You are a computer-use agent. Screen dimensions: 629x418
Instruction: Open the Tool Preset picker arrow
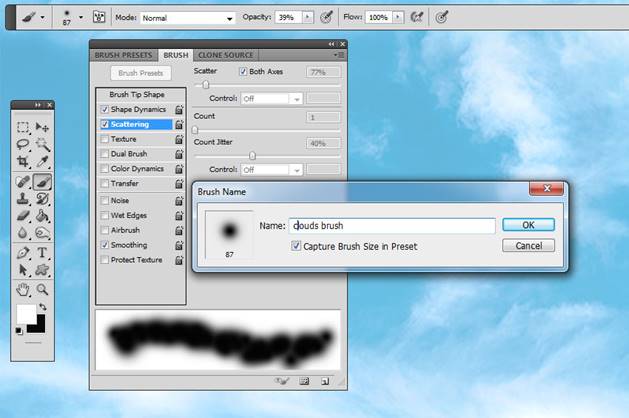point(43,17)
